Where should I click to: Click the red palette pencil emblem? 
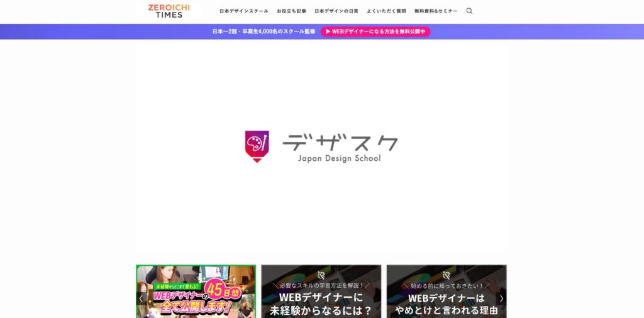coord(257,146)
